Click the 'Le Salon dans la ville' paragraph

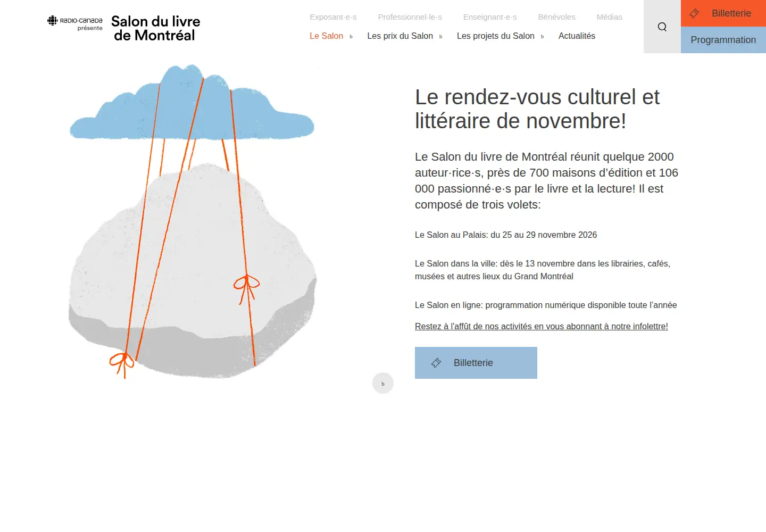coord(543,270)
